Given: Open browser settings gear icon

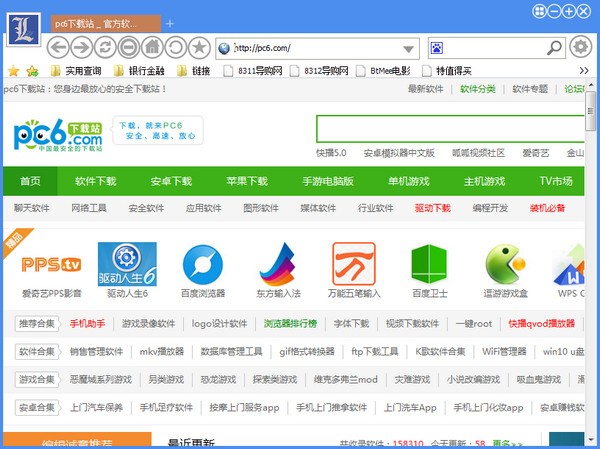Looking at the screenshot, I should (x=579, y=47).
